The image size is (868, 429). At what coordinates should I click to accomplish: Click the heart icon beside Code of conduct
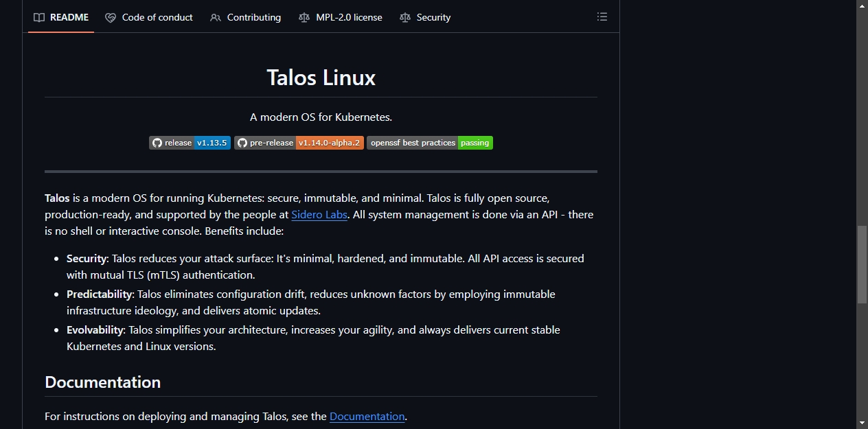(x=111, y=17)
